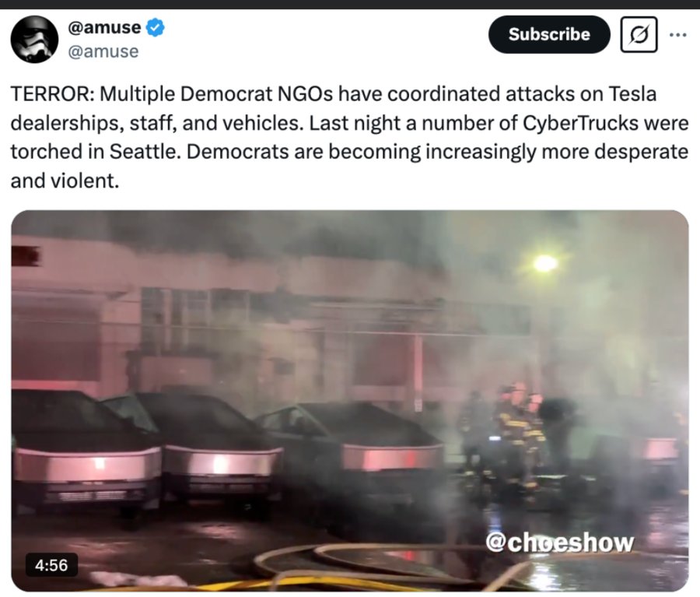Click the dark bar above the post

pos(350,4)
